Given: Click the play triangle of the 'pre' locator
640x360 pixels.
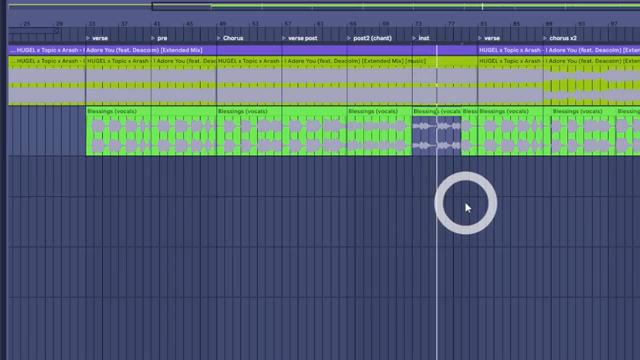Looking at the screenshot, I should tap(153, 38).
